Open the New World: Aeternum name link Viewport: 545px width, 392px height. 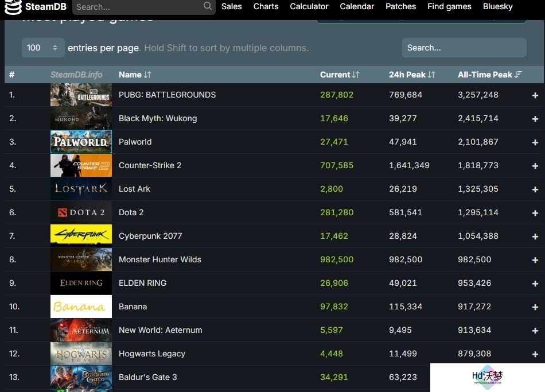tap(160, 330)
